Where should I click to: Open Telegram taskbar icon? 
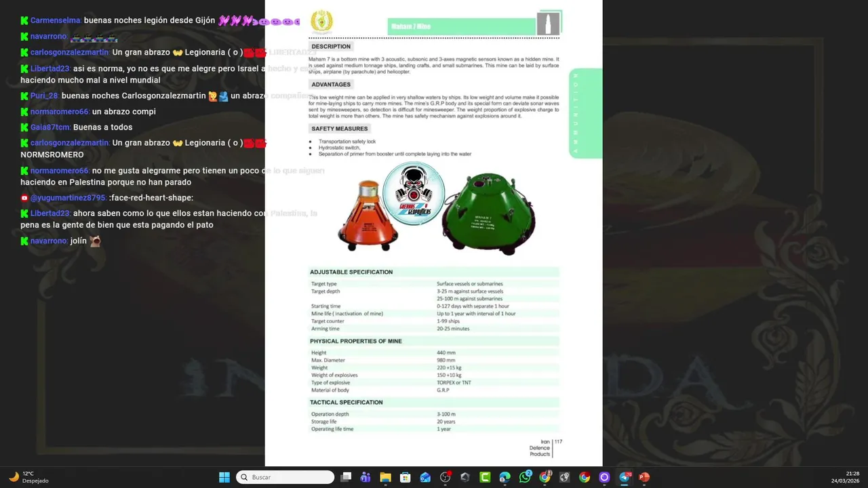[625, 477]
